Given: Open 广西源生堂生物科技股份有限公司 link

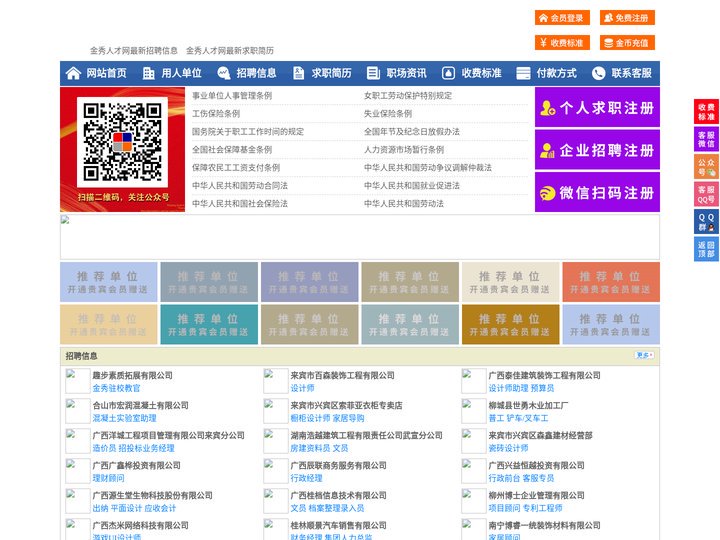Looking at the screenshot, I should point(152,495).
